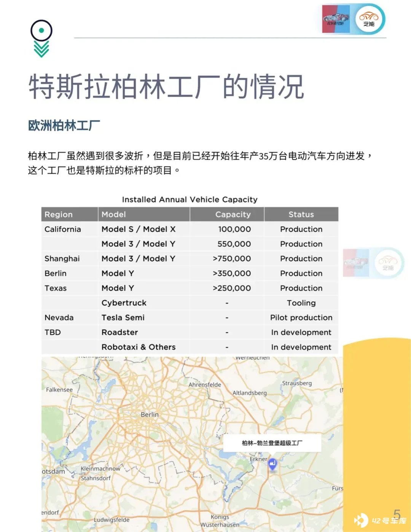
Task: Click the green downward chevrons icon
Action: tap(41, 49)
